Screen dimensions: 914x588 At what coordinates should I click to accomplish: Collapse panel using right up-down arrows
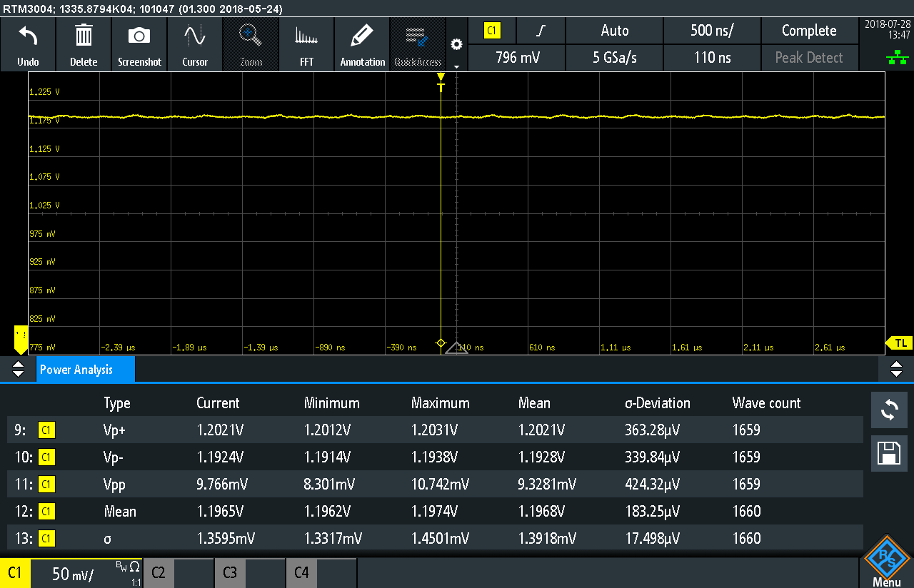coord(896,369)
